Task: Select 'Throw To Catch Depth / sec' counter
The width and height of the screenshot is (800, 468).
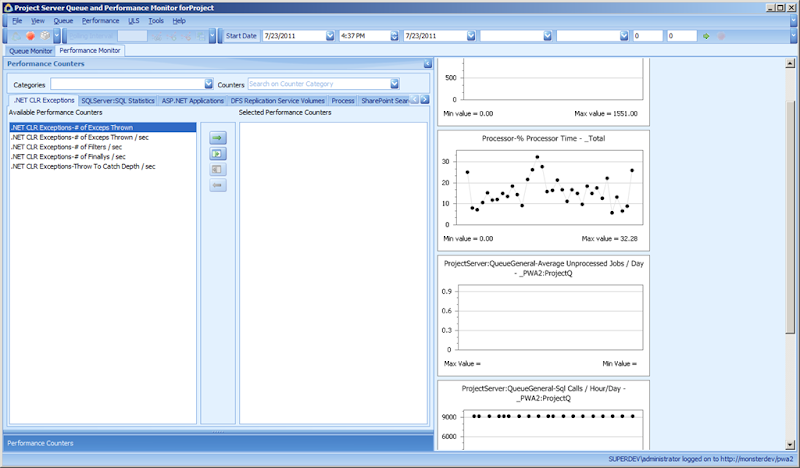Action: pos(82,167)
